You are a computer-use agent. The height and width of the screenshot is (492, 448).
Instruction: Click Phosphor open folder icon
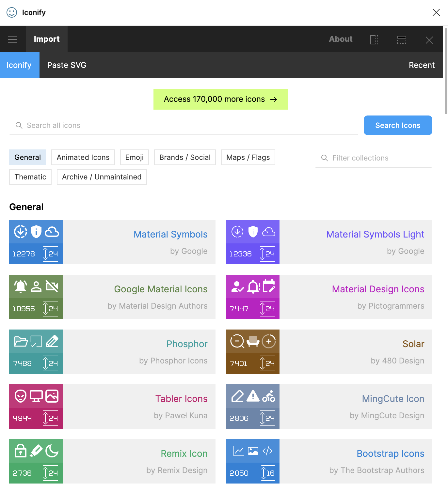21,341
